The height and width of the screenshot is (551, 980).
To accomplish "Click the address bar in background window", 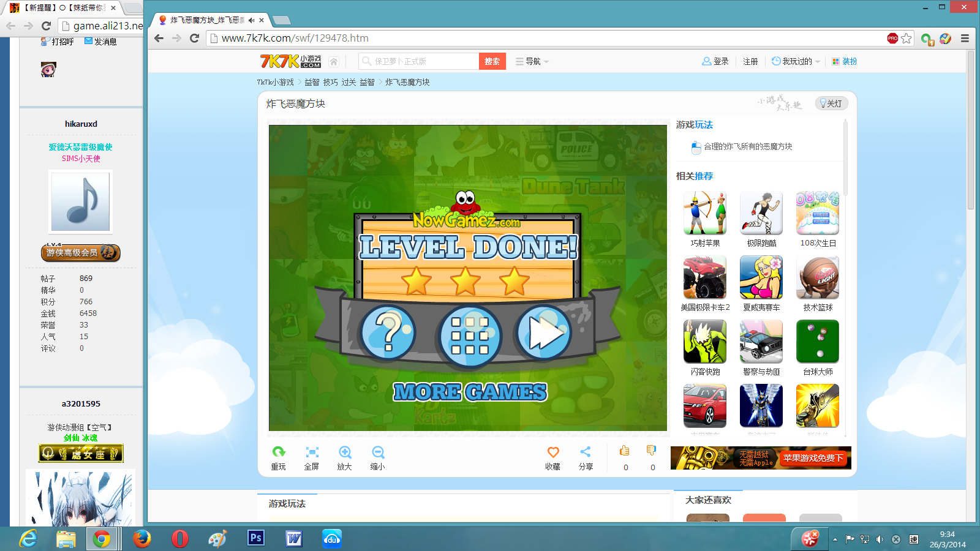I will (101, 26).
